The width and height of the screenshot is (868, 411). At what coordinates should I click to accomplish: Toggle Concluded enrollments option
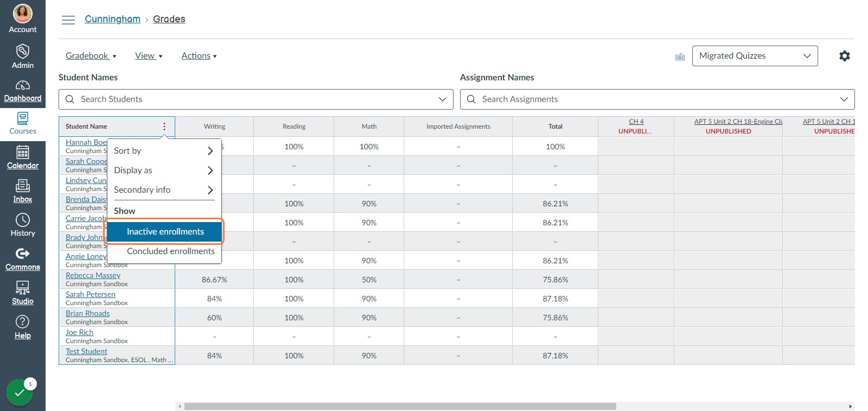164,251
